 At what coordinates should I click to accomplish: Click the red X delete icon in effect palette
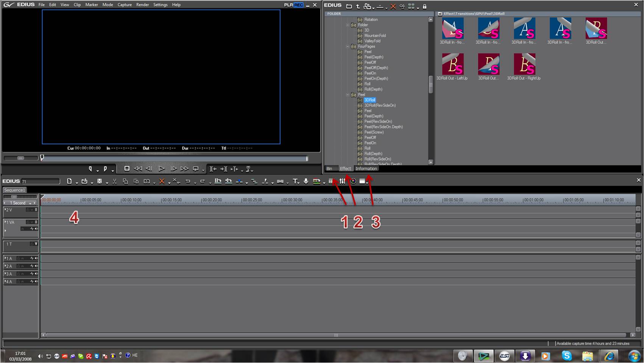393,6
